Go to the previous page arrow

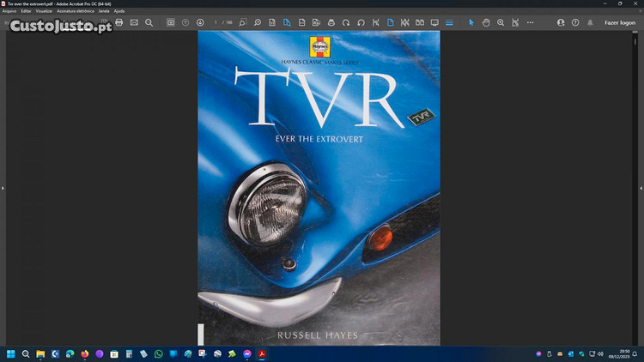185,22
